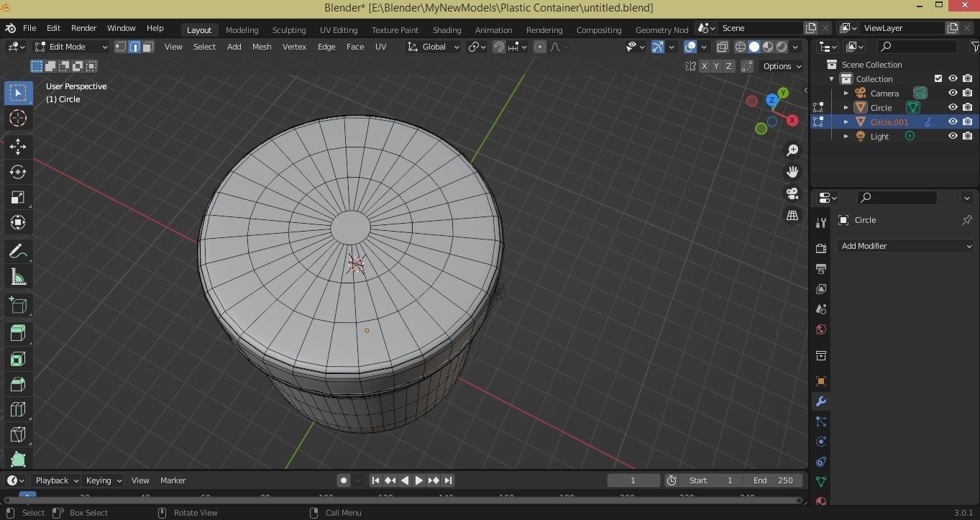
Task: Toggle snapping magnet
Action: coord(499,47)
